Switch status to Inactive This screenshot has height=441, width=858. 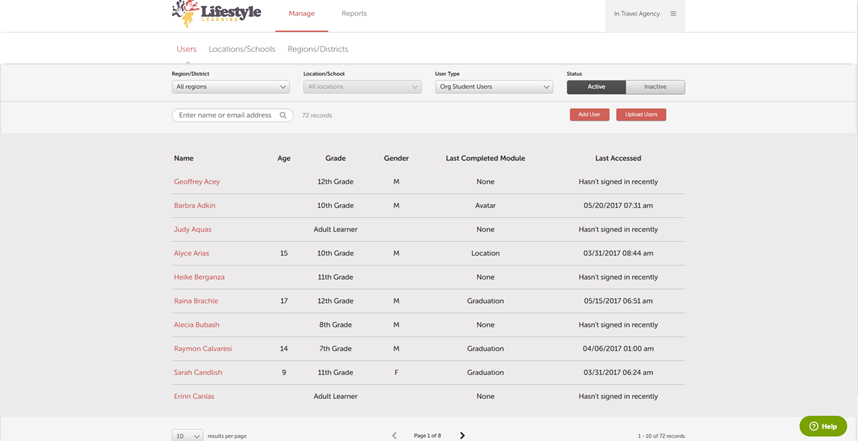[x=655, y=87]
